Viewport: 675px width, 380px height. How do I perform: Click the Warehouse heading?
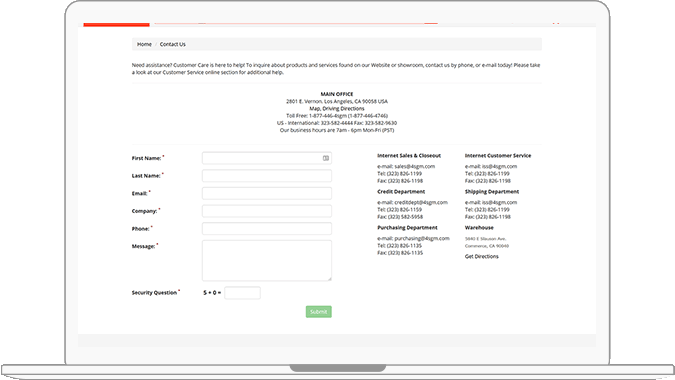(x=479, y=228)
